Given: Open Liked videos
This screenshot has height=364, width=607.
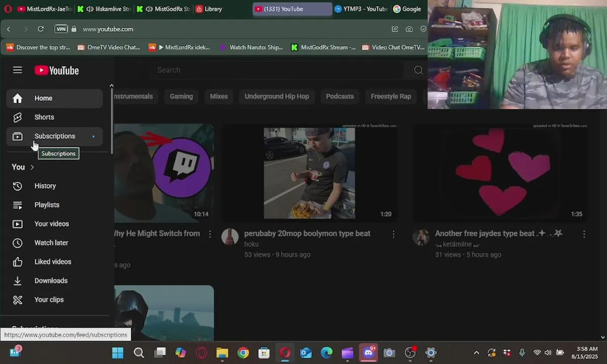Looking at the screenshot, I should 55,262.
